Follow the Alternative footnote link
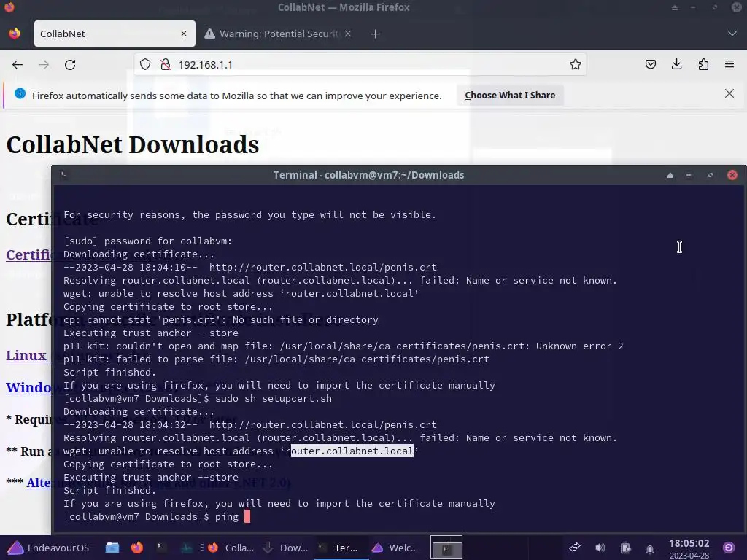The image size is (747, 560). point(39,483)
